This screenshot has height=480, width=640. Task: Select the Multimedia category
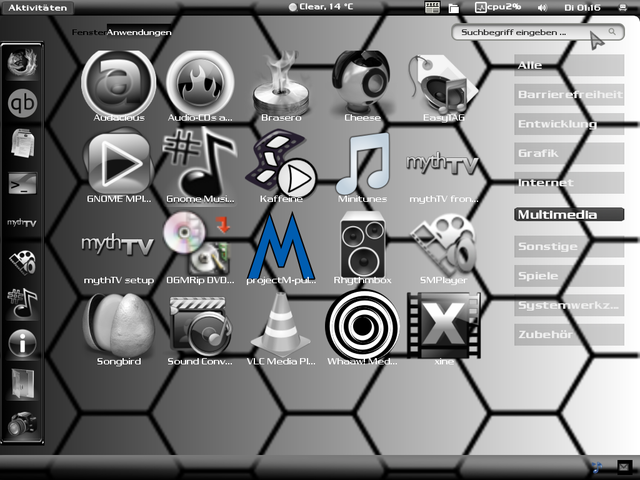click(x=569, y=215)
